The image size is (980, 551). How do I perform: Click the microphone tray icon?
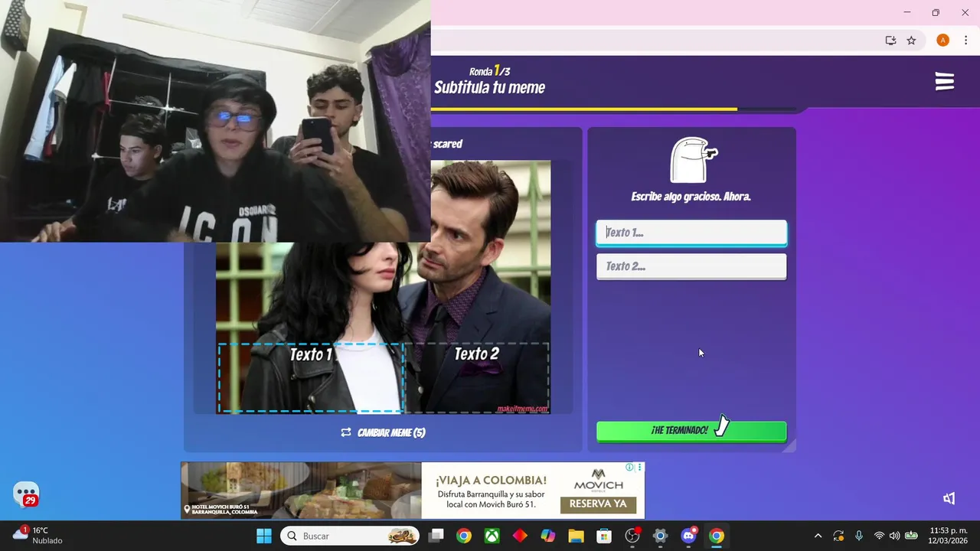[859, 536]
